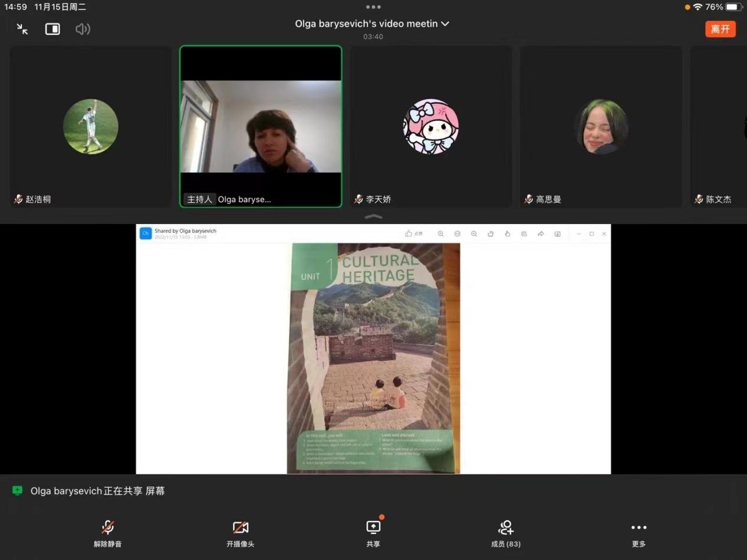Select Olga barysevich's host video tile
The width and height of the screenshot is (747, 560).
261,126
